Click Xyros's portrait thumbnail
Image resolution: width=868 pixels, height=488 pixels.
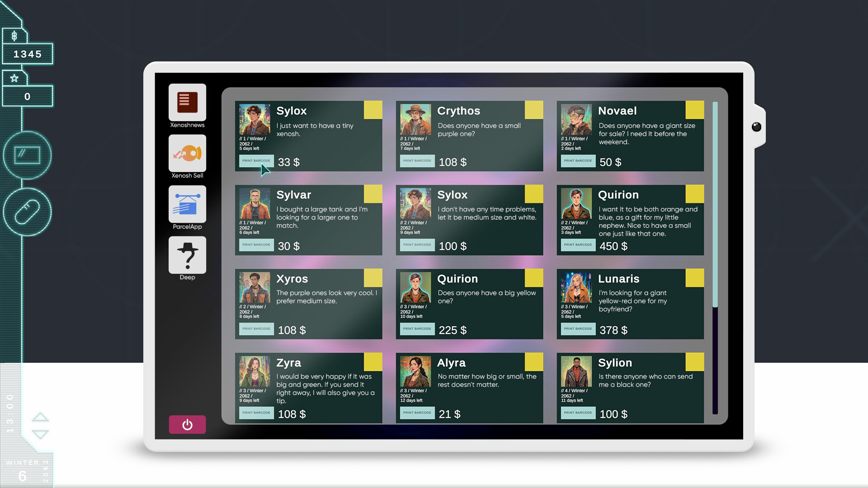254,286
